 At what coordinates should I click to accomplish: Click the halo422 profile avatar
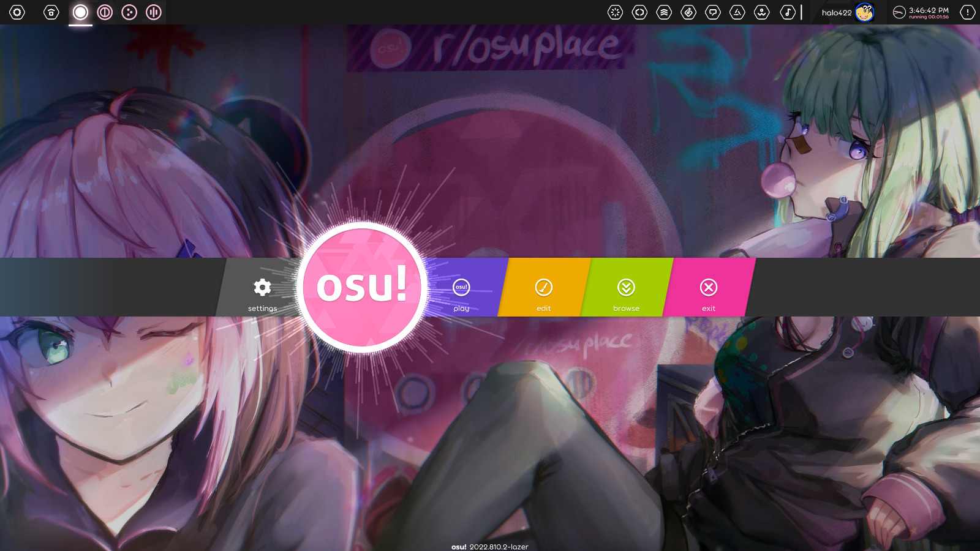point(865,12)
